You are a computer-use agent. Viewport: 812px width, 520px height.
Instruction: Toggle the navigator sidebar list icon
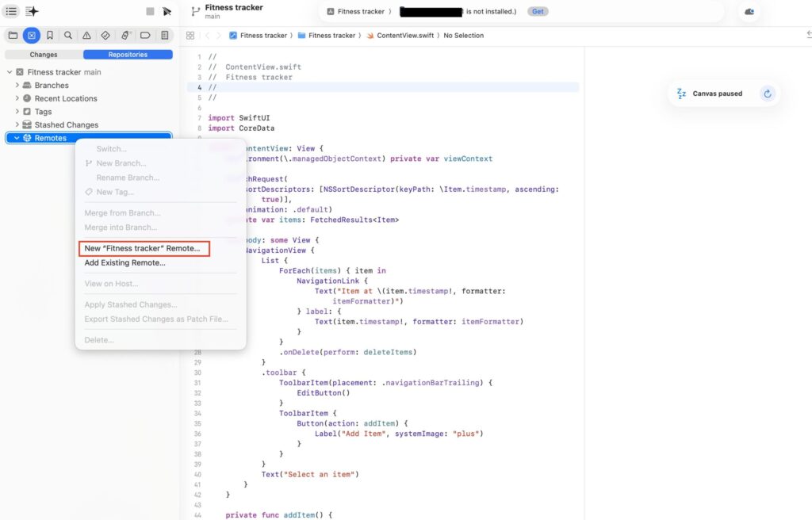point(12,11)
